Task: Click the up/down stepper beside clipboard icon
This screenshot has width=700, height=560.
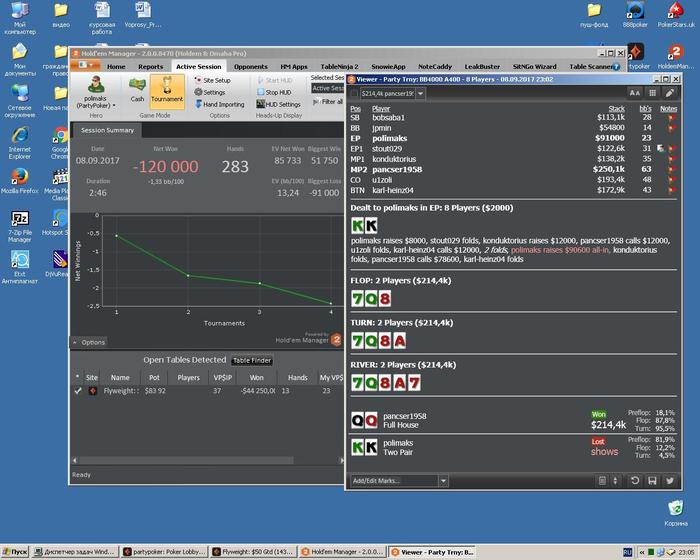Action: coord(615,481)
